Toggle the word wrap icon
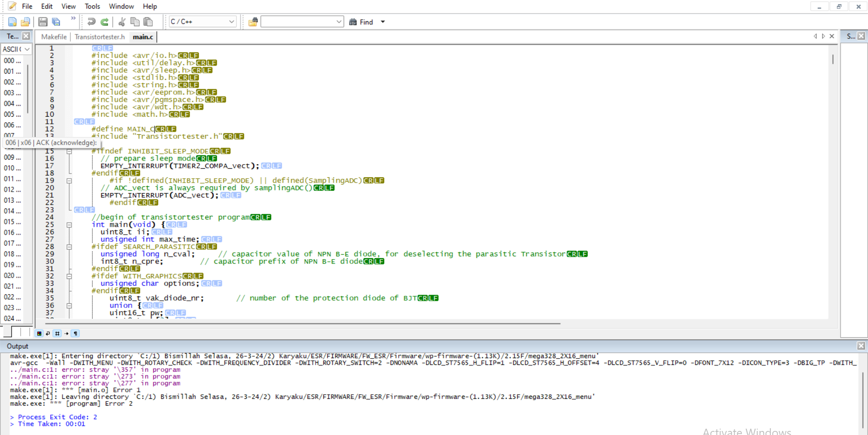868x435 pixels. pyautogui.click(x=48, y=333)
